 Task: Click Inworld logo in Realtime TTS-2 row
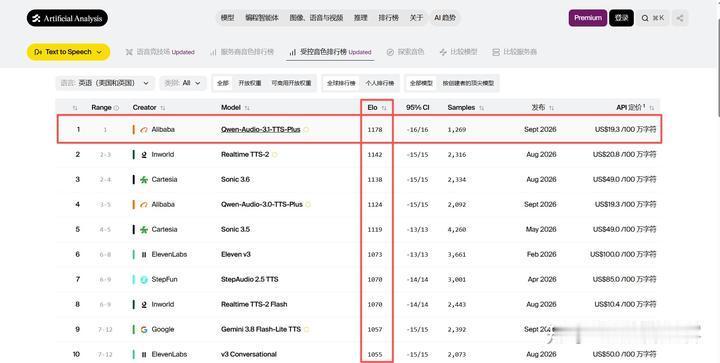pyautogui.click(x=144, y=155)
